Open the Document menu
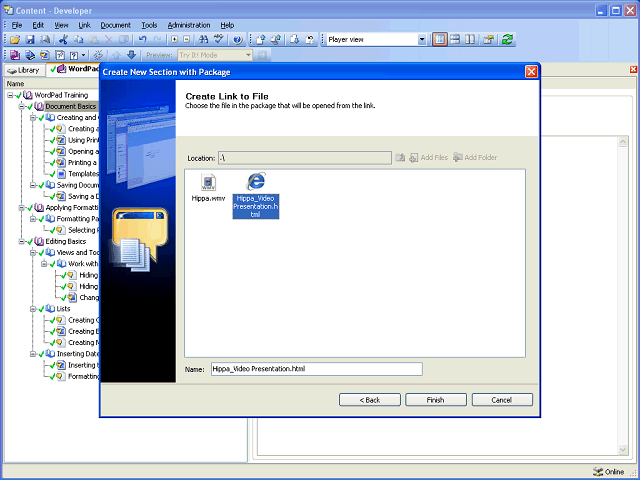This screenshot has height=480, width=640. 116,25
